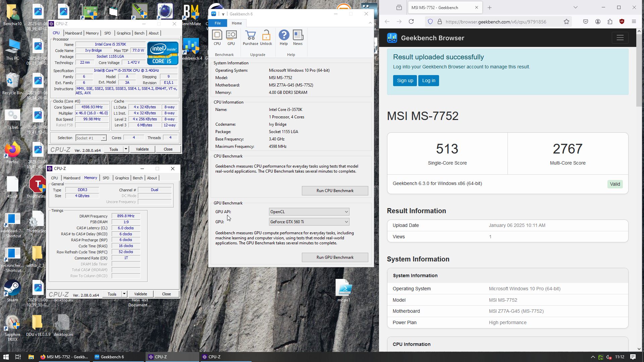Switch to the About tab in upper CPU-Z
Viewport: 644px width, 362px height.
[x=154, y=33]
